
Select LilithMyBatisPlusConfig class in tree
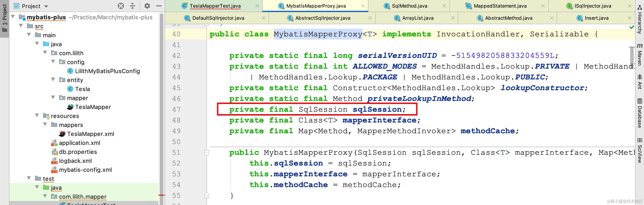[x=107, y=71]
